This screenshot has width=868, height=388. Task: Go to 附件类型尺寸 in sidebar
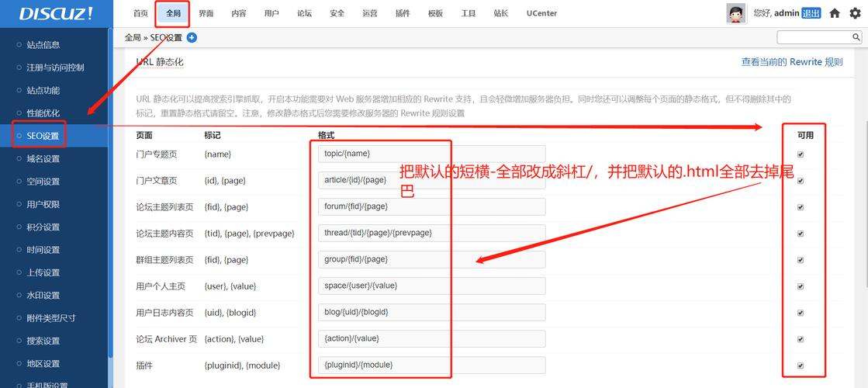point(51,318)
